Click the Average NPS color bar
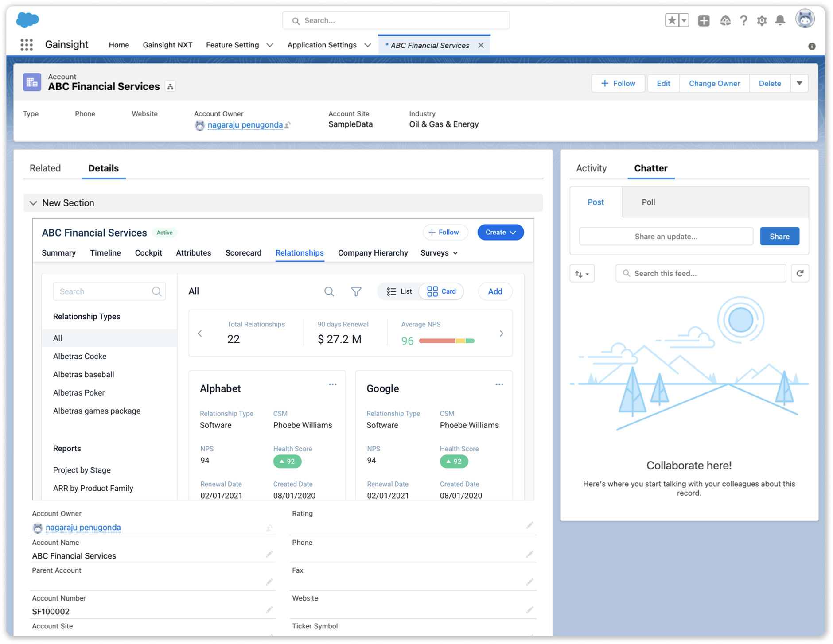 pyautogui.click(x=447, y=341)
